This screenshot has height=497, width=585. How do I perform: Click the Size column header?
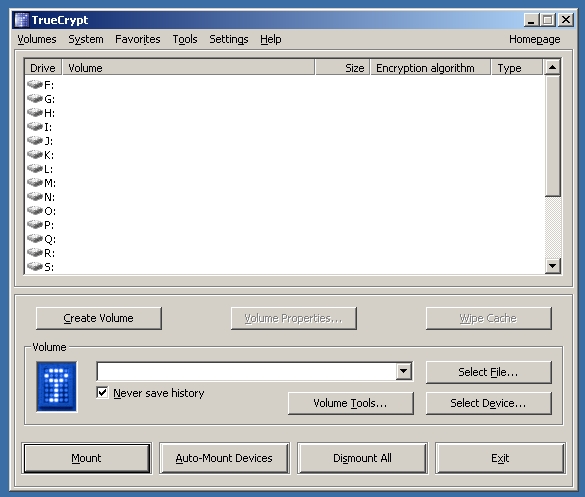pyautogui.click(x=342, y=68)
